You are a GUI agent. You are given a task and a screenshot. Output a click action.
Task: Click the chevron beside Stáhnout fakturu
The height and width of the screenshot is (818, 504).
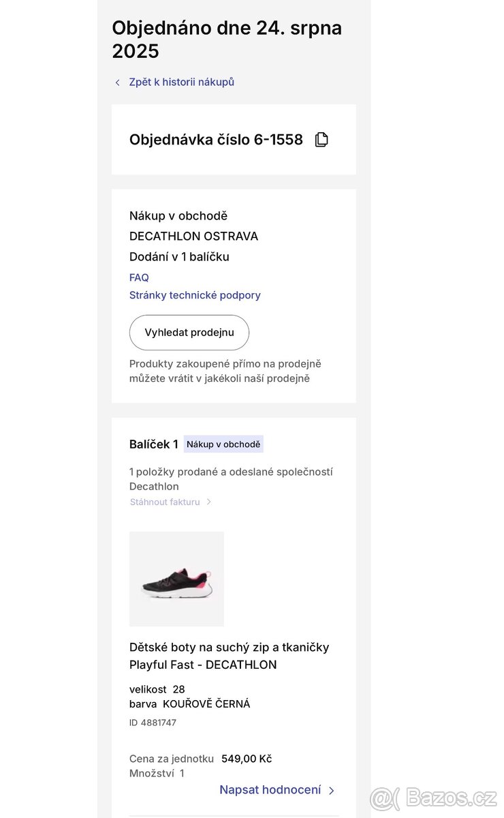pos(209,502)
